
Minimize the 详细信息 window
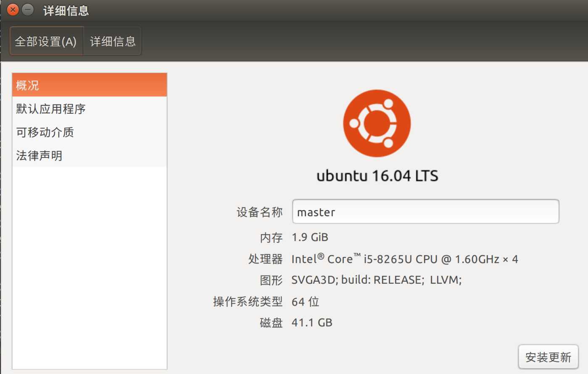(28, 9)
